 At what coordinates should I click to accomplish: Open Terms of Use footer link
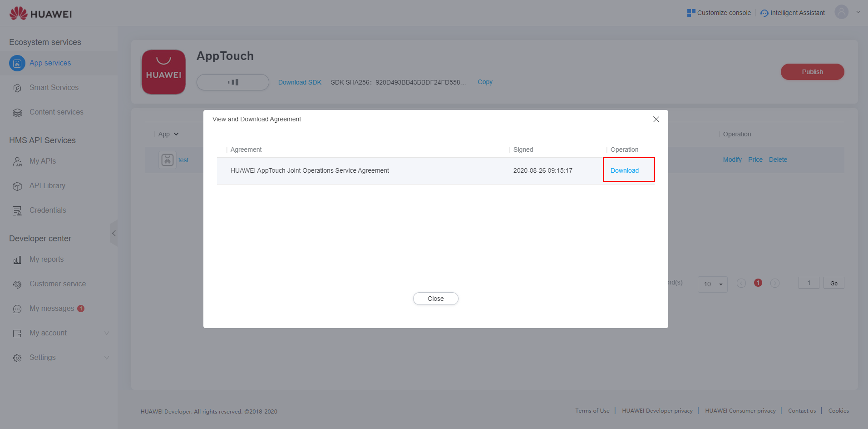click(592, 410)
